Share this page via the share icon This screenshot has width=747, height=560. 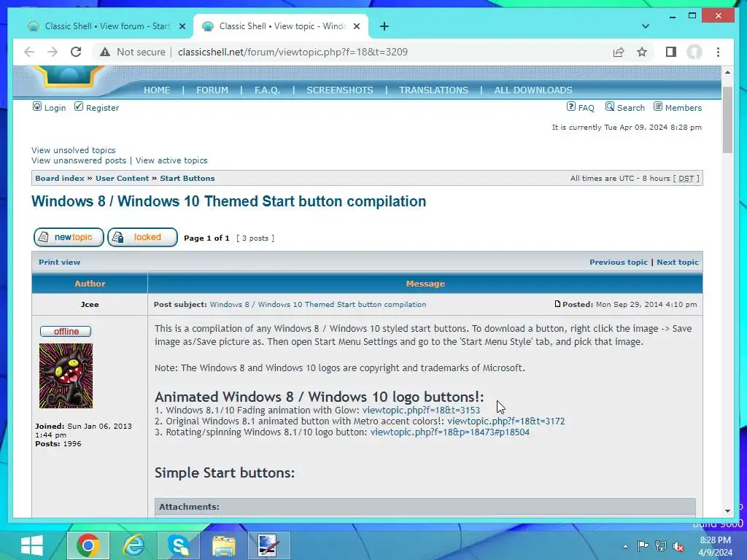(619, 52)
